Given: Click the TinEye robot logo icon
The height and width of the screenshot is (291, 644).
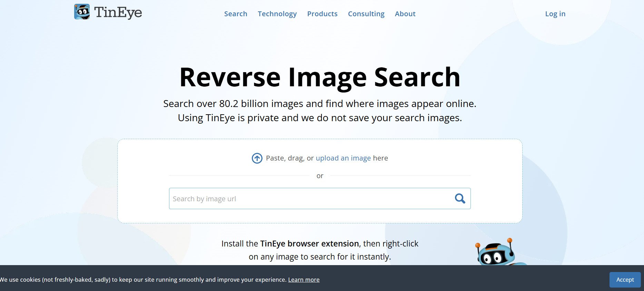Looking at the screenshot, I should [82, 12].
